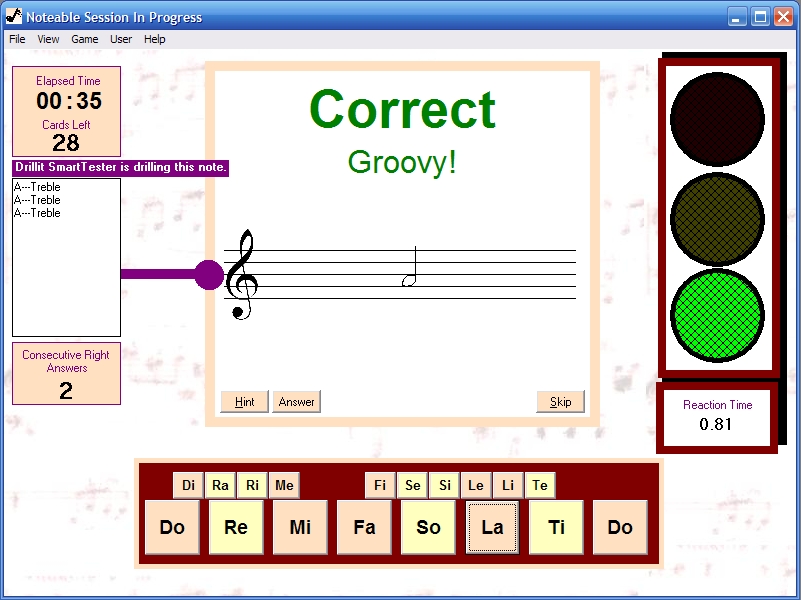Click the Elapsed Time value 00:35
The image size is (801, 600).
click(69, 101)
